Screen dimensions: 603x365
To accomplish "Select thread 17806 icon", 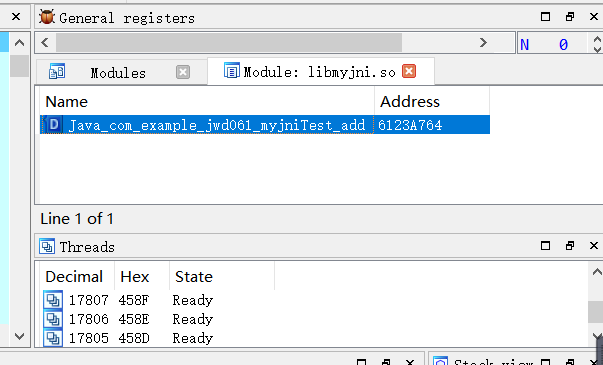I will pyautogui.click(x=53, y=319).
